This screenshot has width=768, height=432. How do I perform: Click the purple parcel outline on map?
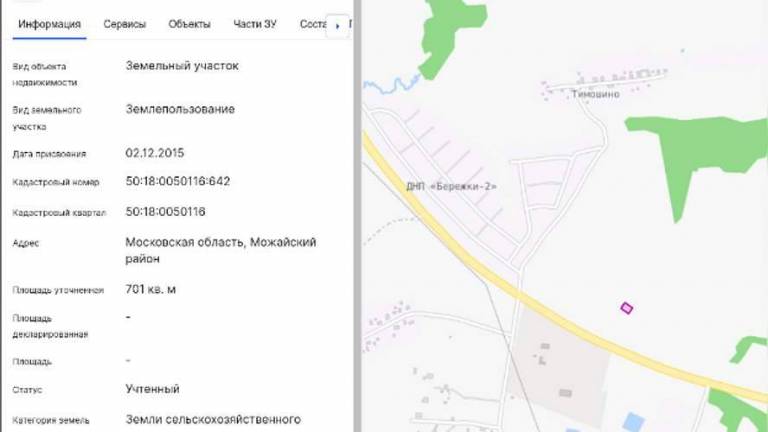click(626, 308)
